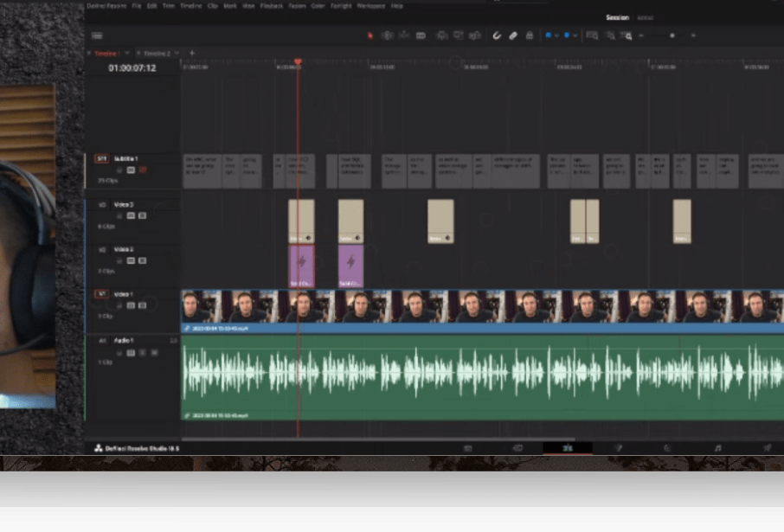
Task: Select the green audio clip on Audio 1
Action: [x=482, y=377]
